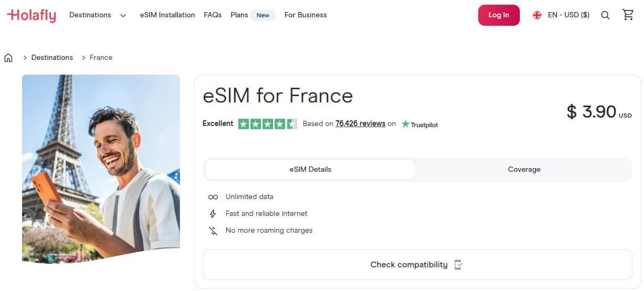Open eSIM Installation menu item
The height and width of the screenshot is (291, 644).
(x=167, y=15)
